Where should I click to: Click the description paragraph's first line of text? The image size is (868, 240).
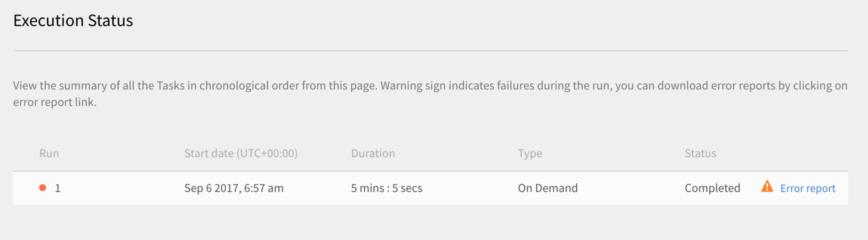pyautogui.click(x=429, y=85)
